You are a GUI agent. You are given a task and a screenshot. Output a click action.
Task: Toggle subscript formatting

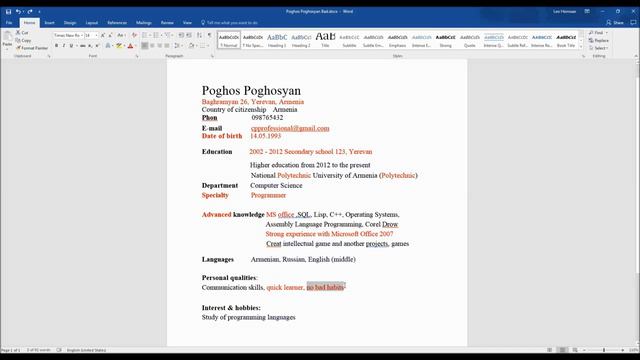pyautogui.click(x=90, y=46)
